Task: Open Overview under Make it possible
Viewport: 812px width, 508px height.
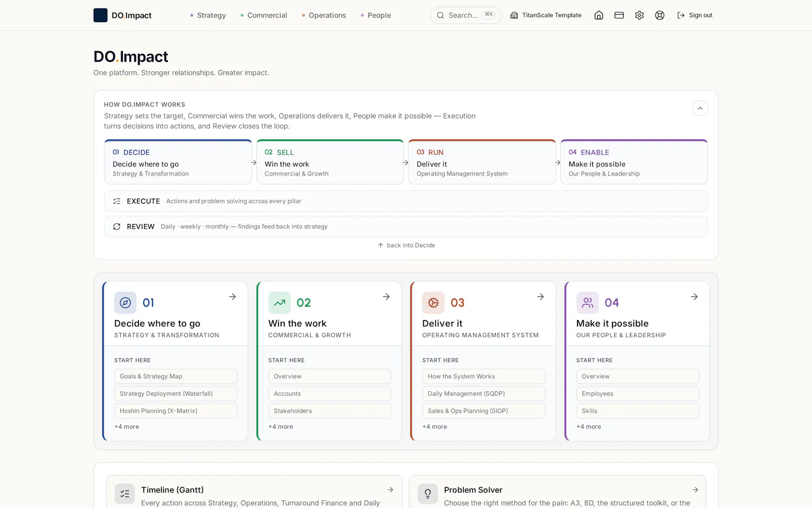Action: [638, 376]
